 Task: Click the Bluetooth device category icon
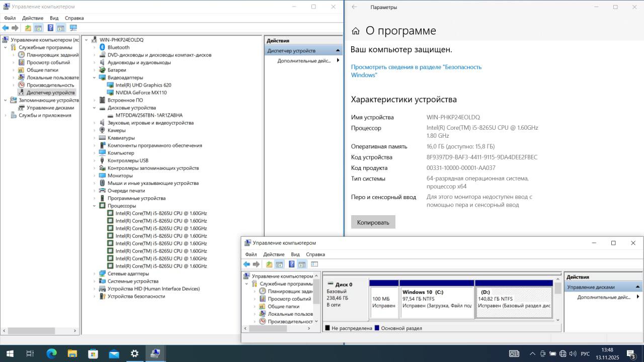click(102, 47)
